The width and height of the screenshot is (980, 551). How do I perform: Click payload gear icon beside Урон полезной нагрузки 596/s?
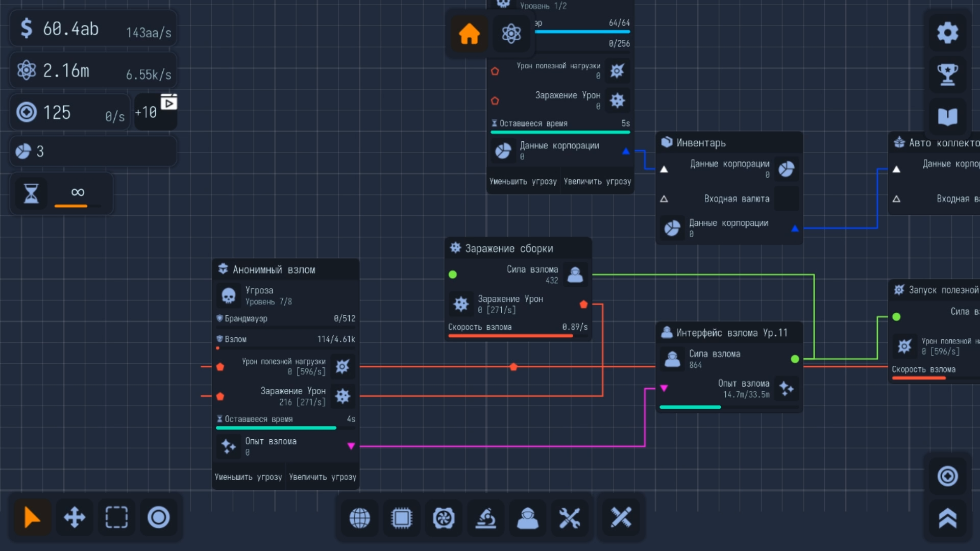coord(342,366)
